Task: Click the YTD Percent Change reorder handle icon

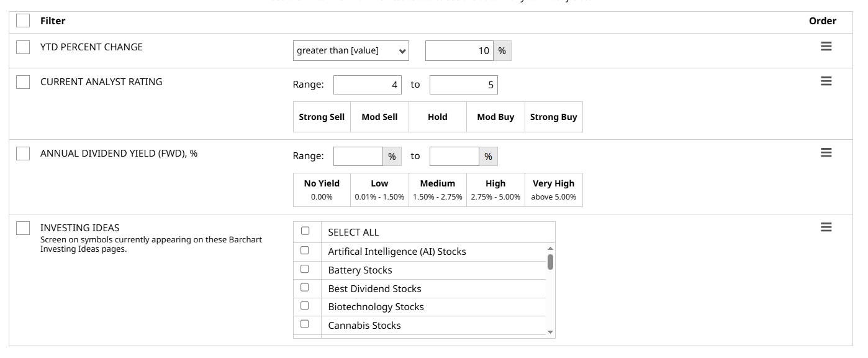Action: [x=826, y=47]
